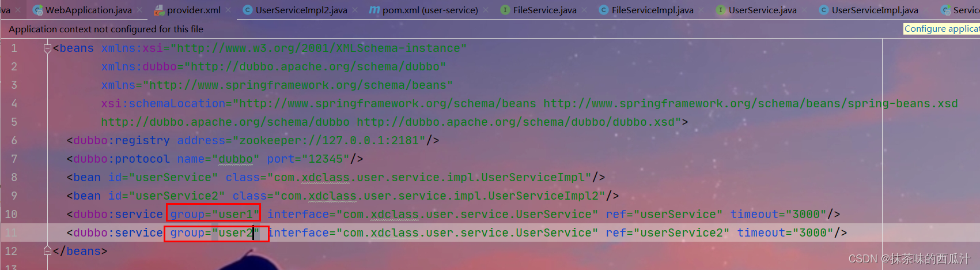This screenshot has height=270, width=980.
Task: Click the Spring Boot icon on WebApplication.java tab
Action: coord(38,10)
